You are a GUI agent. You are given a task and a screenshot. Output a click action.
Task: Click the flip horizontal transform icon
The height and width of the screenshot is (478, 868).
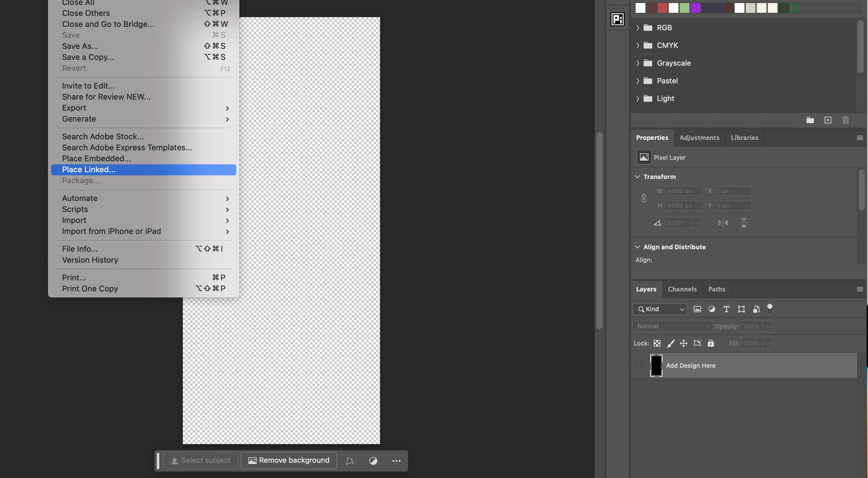pyautogui.click(x=722, y=222)
